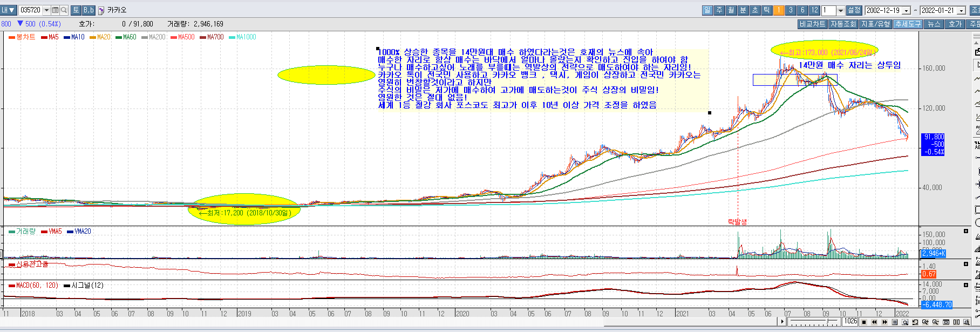Click the zoom-in magnifier plus icon
Image resolution: width=980 pixels, height=332 pixels.
coord(925,322)
